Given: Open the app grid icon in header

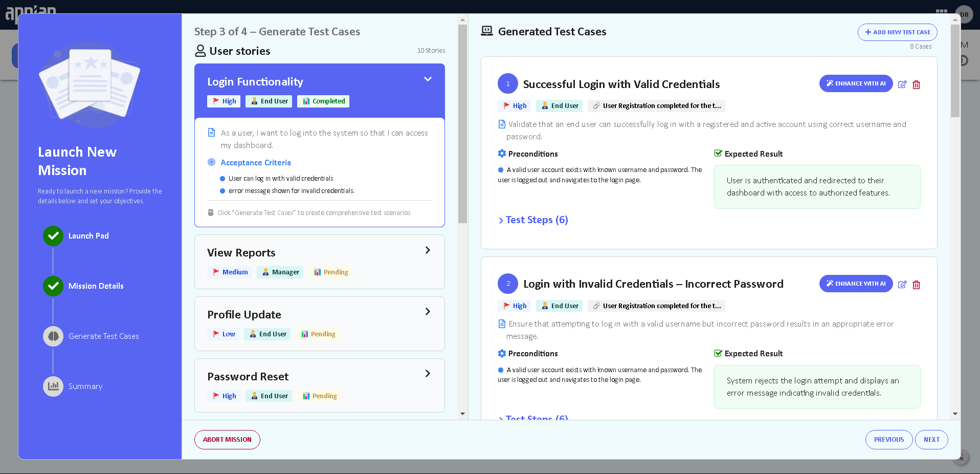Looking at the screenshot, I should [941, 11].
